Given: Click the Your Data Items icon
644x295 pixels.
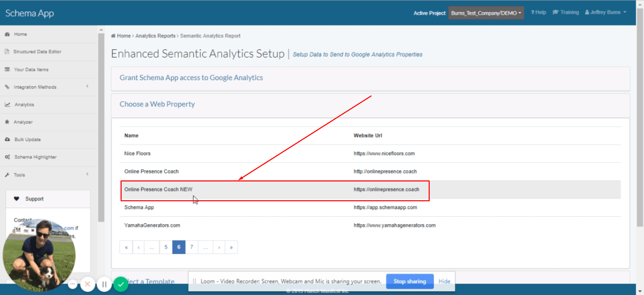Looking at the screenshot, I should 7,70.
